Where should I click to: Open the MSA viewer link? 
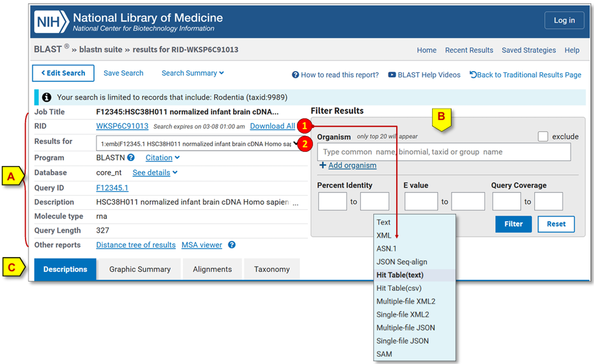202,245
